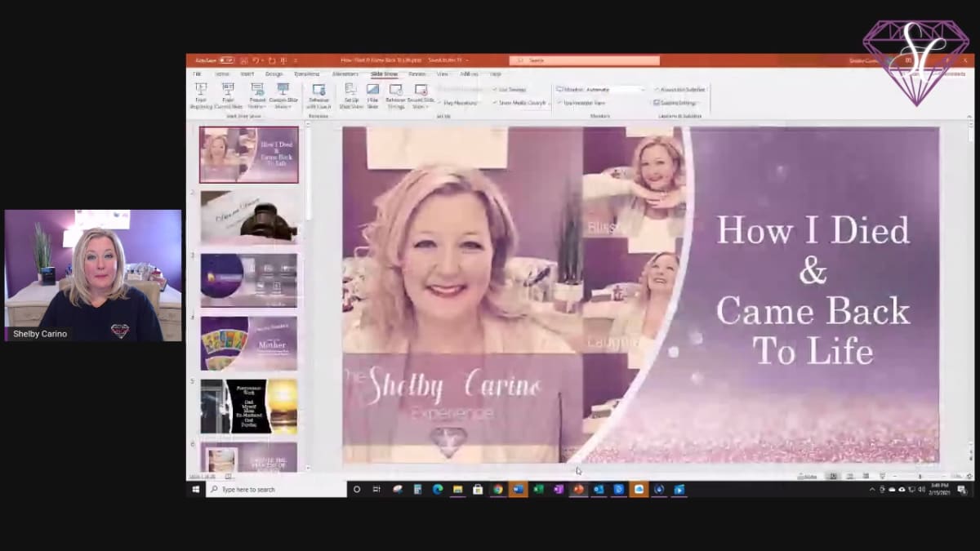Switch to Normal view in status bar

pos(833,476)
